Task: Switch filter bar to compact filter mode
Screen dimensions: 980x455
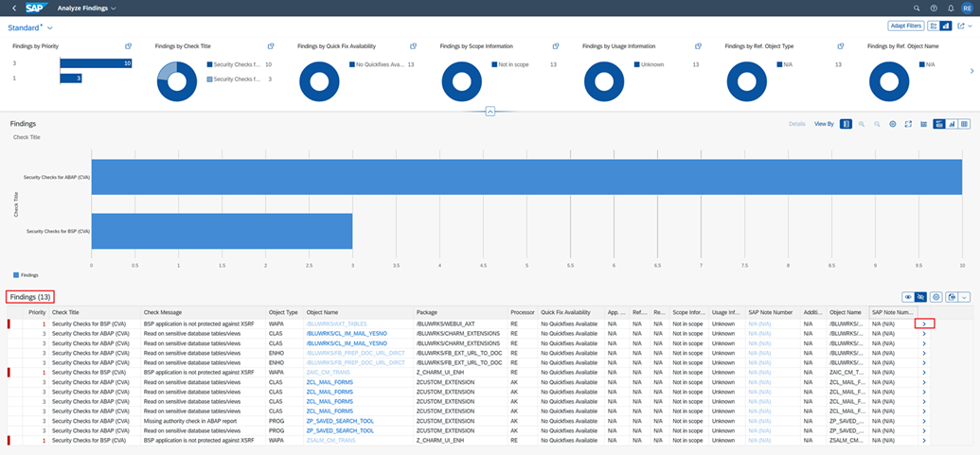Action: click(934, 26)
